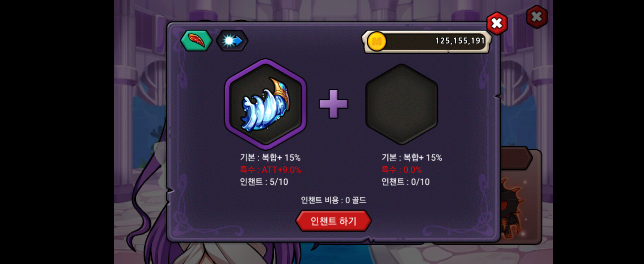Viewport: 644px width, 264px height.
Task: Close the enchant dialog with red X
Action: pos(497,23)
